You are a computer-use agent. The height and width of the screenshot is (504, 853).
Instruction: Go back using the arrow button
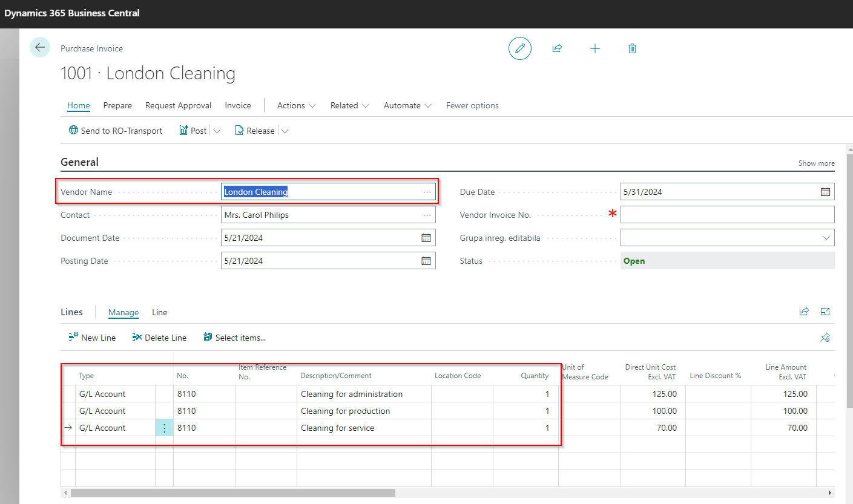pyautogui.click(x=40, y=48)
